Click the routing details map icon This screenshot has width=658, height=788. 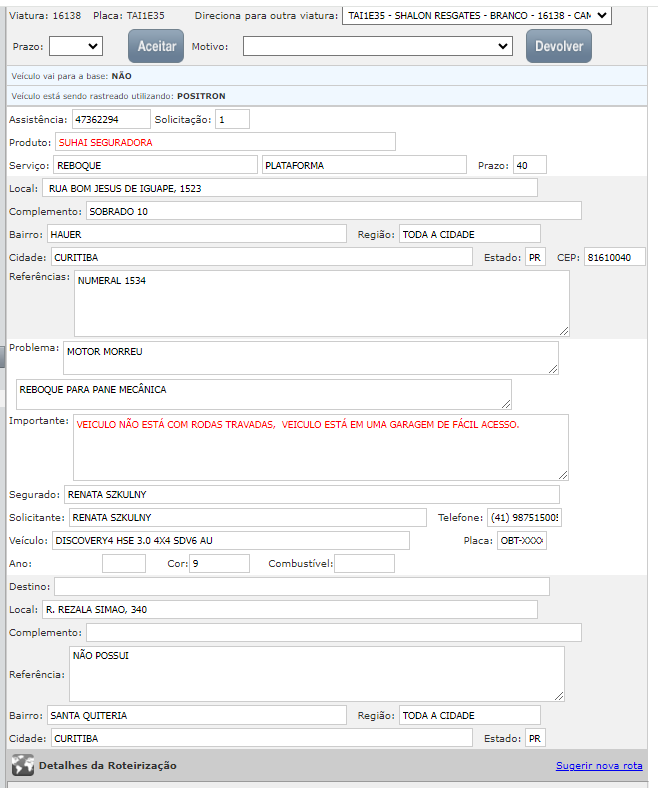click(x=22, y=766)
